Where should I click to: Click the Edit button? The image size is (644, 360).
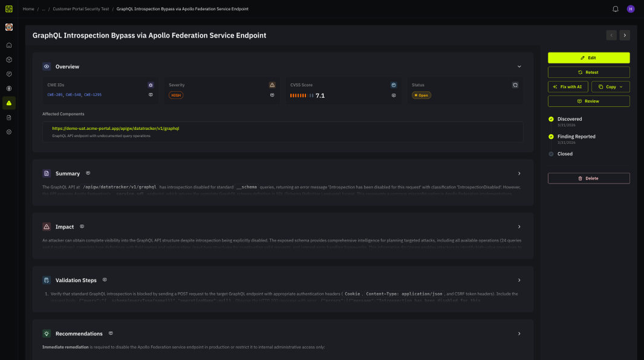point(588,58)
